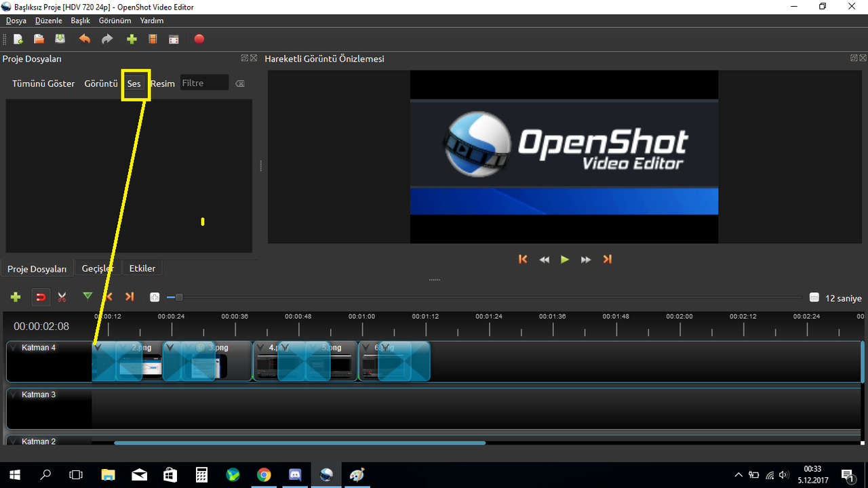Choose a profile with the film strip icon
The image size is (868, 488).
pos(153,39)
